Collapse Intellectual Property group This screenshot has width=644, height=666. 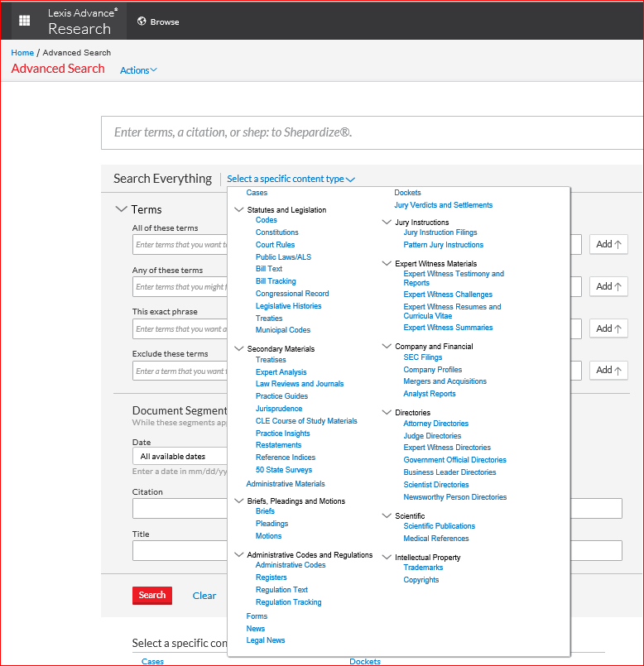[387, 557]
